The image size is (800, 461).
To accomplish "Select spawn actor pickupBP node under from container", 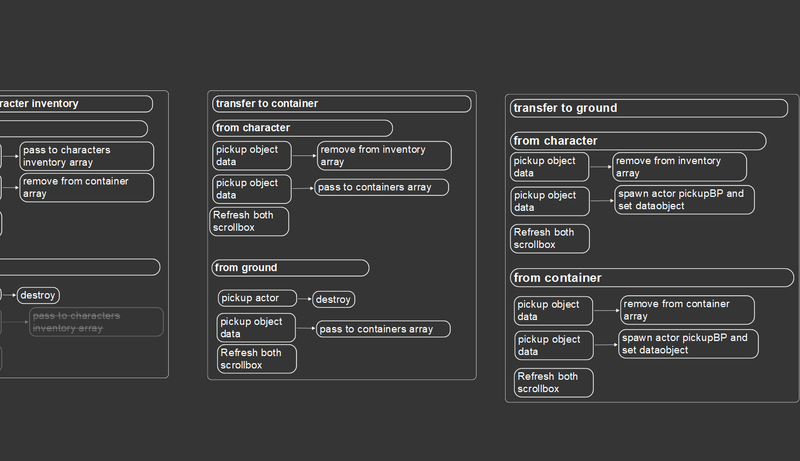I will tap(688, 344).
